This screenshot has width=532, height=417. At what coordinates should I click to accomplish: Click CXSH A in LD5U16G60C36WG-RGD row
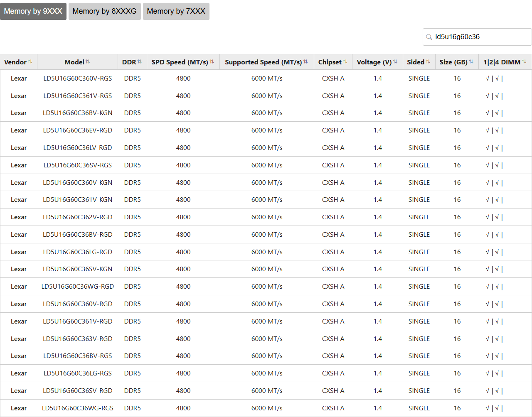tap(333, 287)
